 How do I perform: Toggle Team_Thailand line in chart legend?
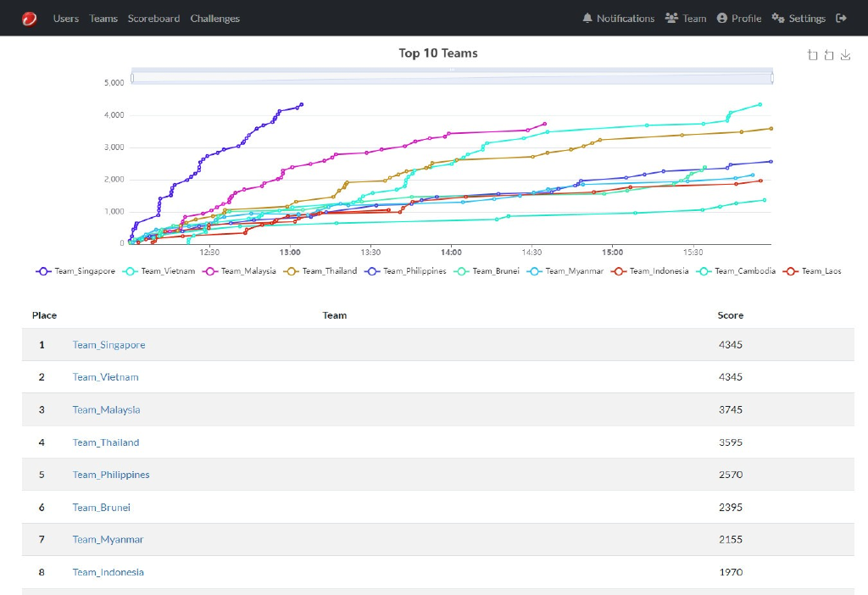[320, 271]
